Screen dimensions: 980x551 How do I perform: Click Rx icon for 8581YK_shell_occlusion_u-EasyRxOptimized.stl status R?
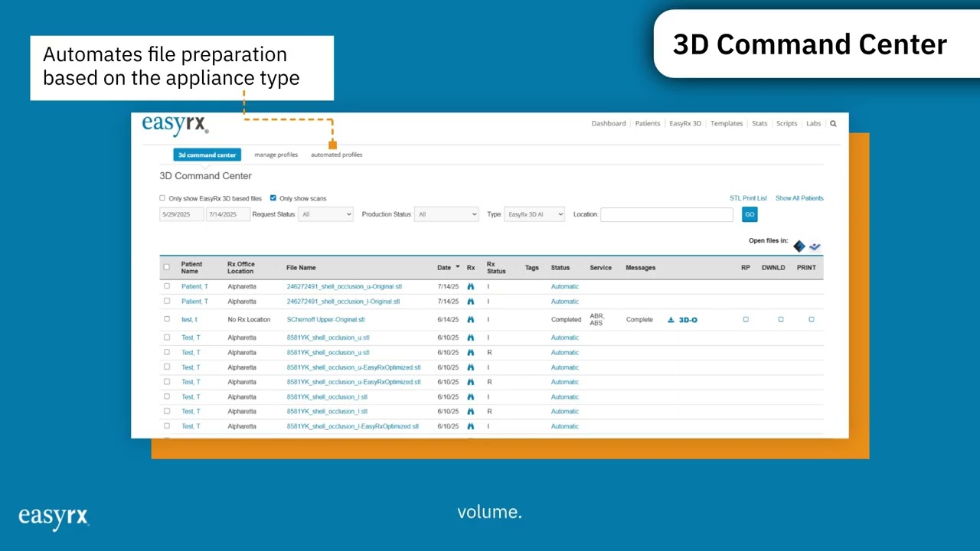point(471,382)
